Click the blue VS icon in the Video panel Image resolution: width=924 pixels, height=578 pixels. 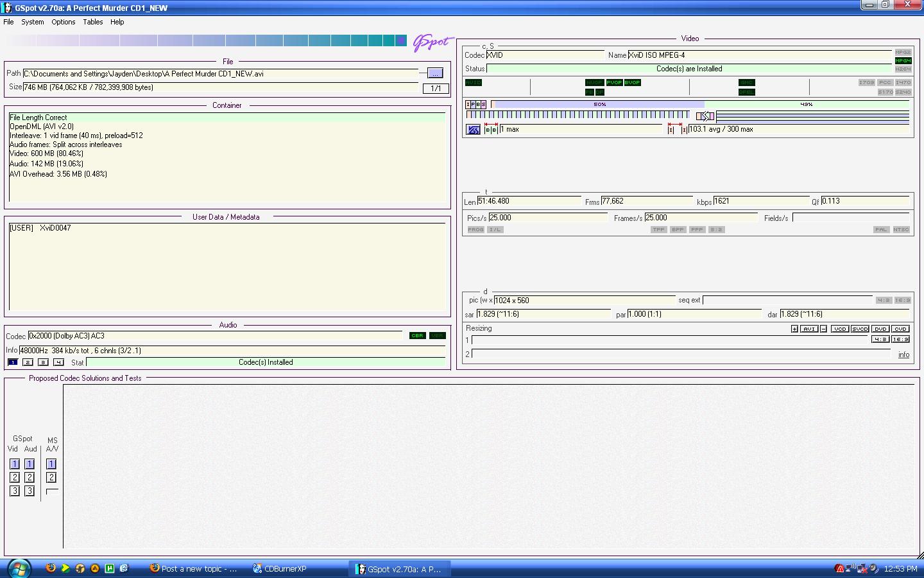473,130
